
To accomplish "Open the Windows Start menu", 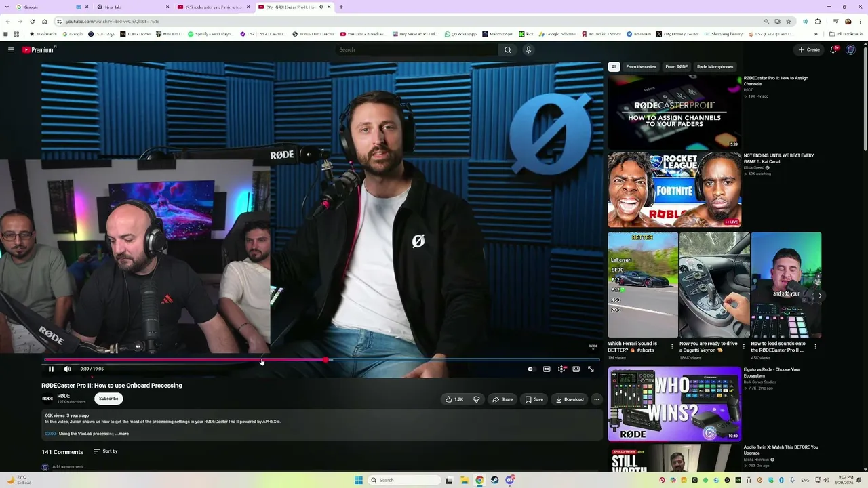I will point(359,480).
